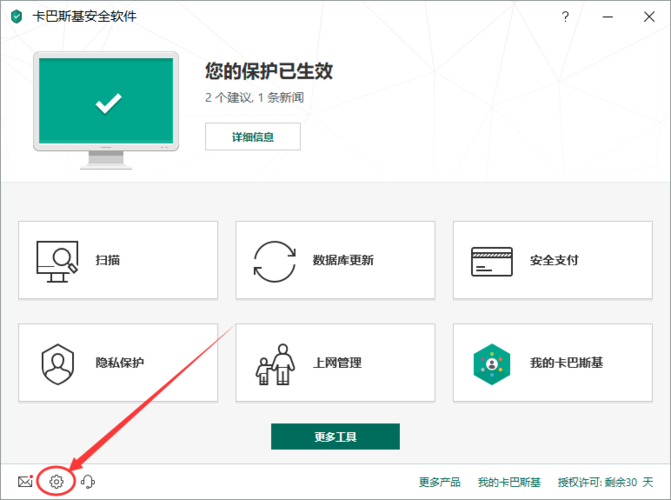Click the database update arrows icon
This screenshot has width=671, height=500.
point(274,261)
